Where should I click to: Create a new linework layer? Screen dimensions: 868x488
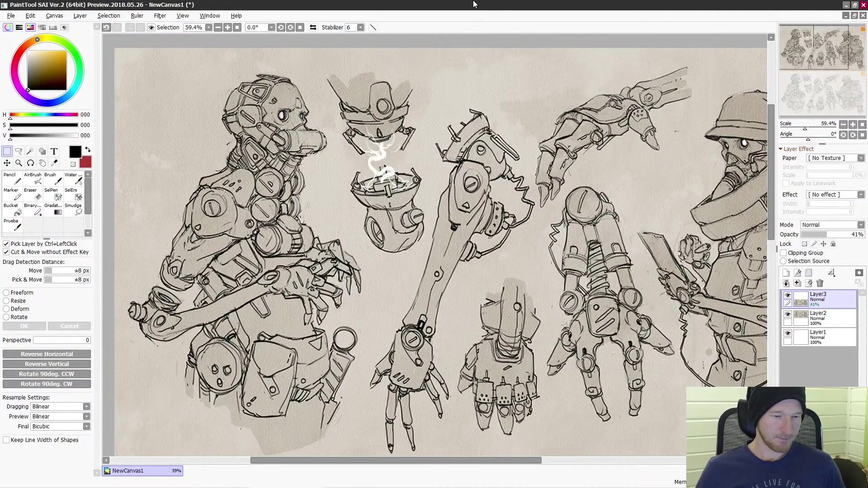coord(797,273)
